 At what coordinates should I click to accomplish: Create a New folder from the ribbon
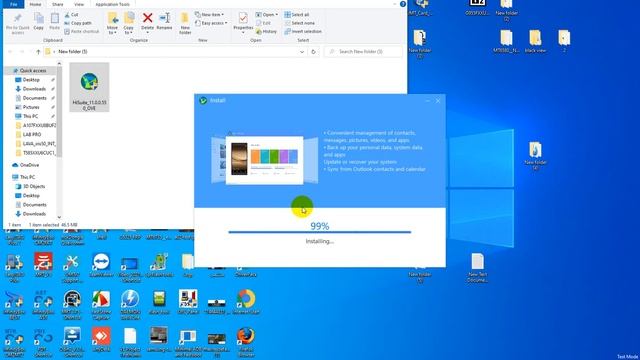click(185, 23)
